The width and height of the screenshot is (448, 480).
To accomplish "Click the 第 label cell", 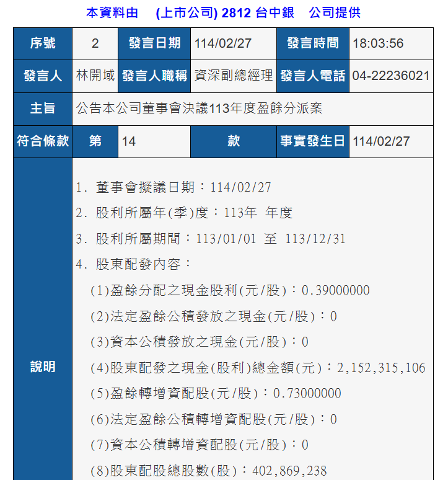I will pos(95,141).
